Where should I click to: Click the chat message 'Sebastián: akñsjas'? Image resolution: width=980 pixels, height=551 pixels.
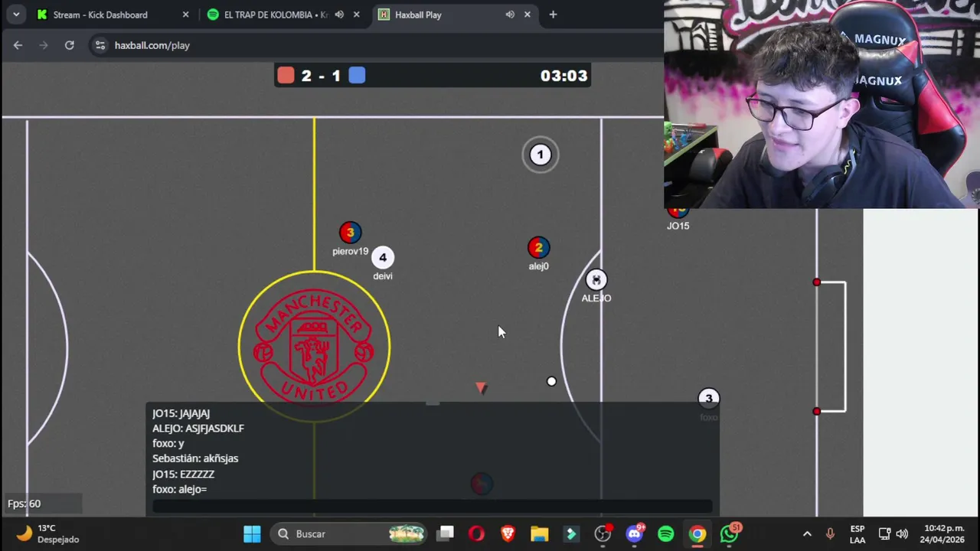195,458
